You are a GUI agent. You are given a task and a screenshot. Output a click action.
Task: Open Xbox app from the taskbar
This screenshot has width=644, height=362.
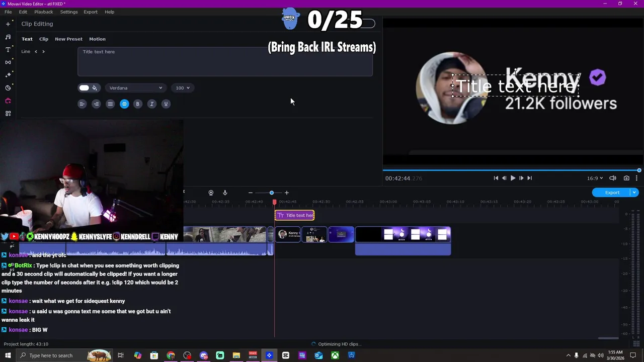[x=335, y=355]
